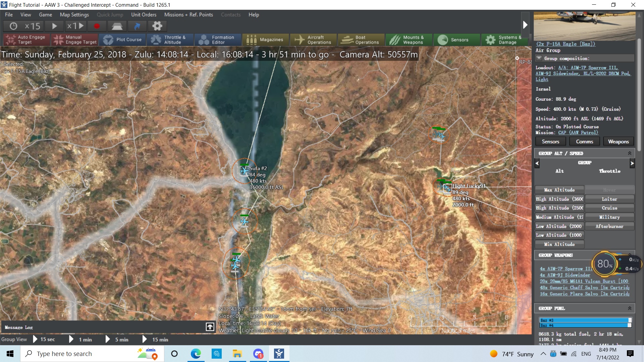Image resolution: width=644 pixels, height=362 pixels.
Task: Open the Comms button
Action: [585, 142]
